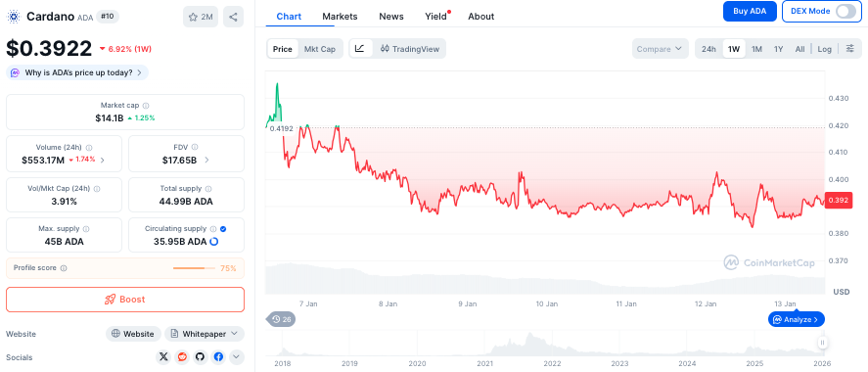This screenshot has height=372, width=868.
Task: Set chart range to 1W
Action: [x=734, y=49]
